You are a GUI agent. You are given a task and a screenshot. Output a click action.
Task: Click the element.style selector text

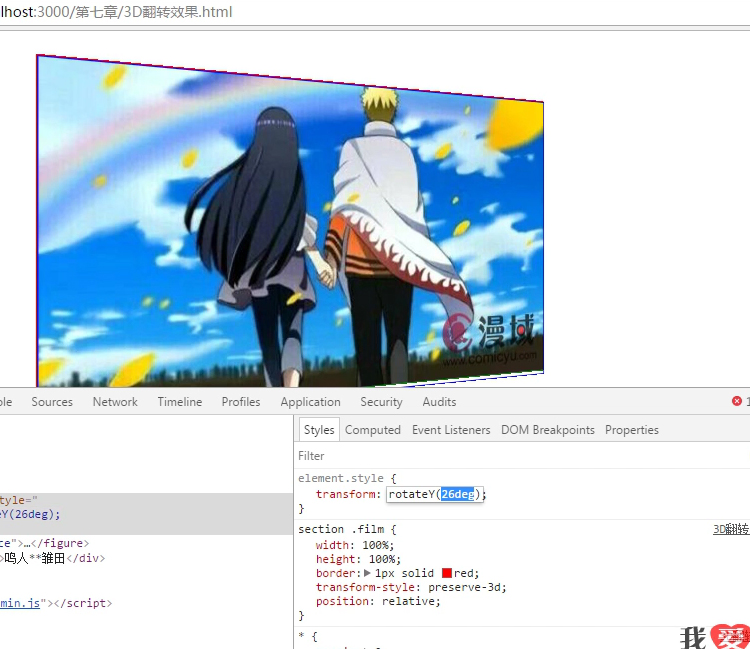341,478
